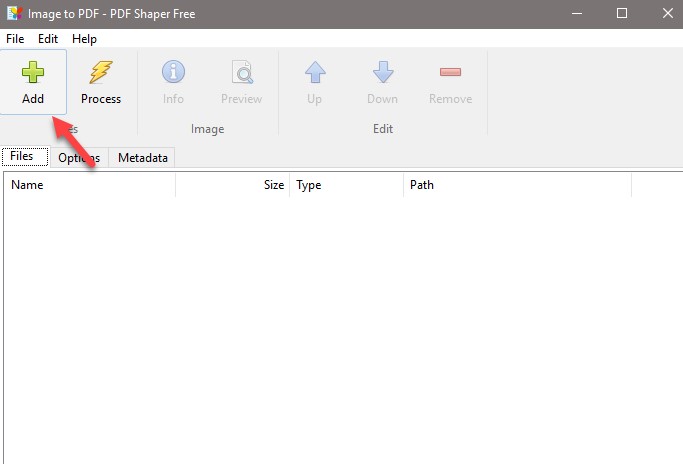683x464 pixels.
Task: Sort list by the Path column header
Action: tap(516, 185)
